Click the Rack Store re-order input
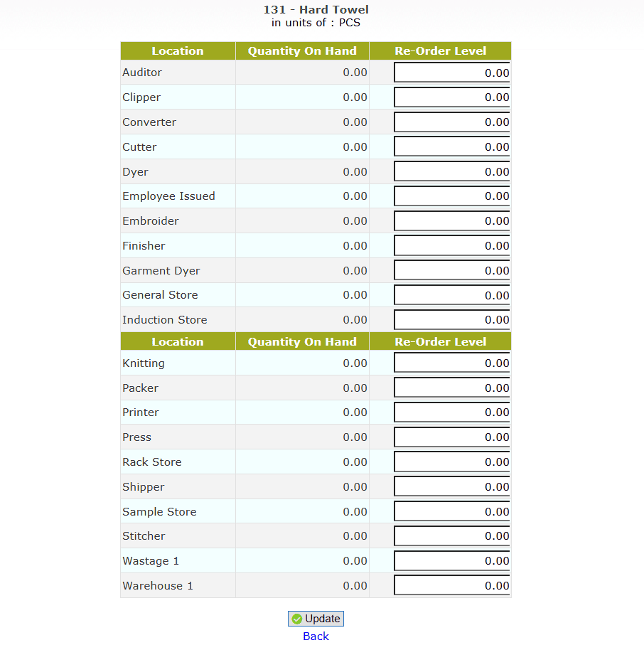The width and height of the screenshot is (644, 645). coord(452,462)
